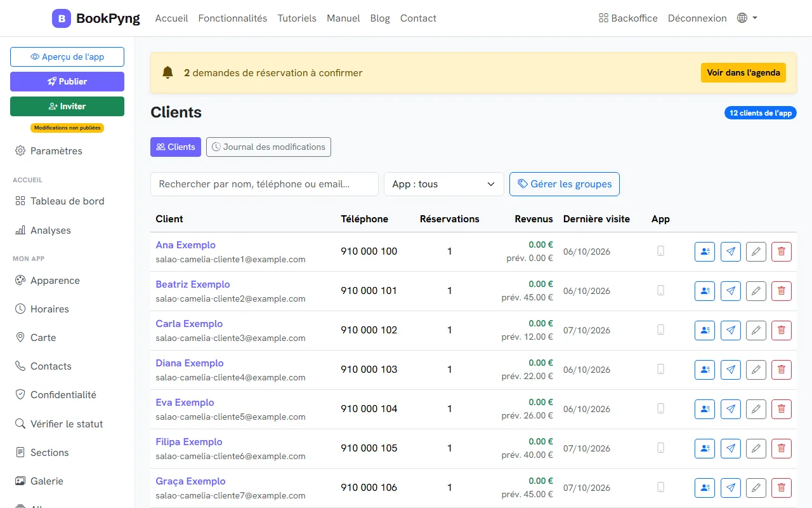This screenshot has height=508, width=812.
Task: Click the paper-plane icon in Carla Exemplo's row
Action: [x=731, y=331]
